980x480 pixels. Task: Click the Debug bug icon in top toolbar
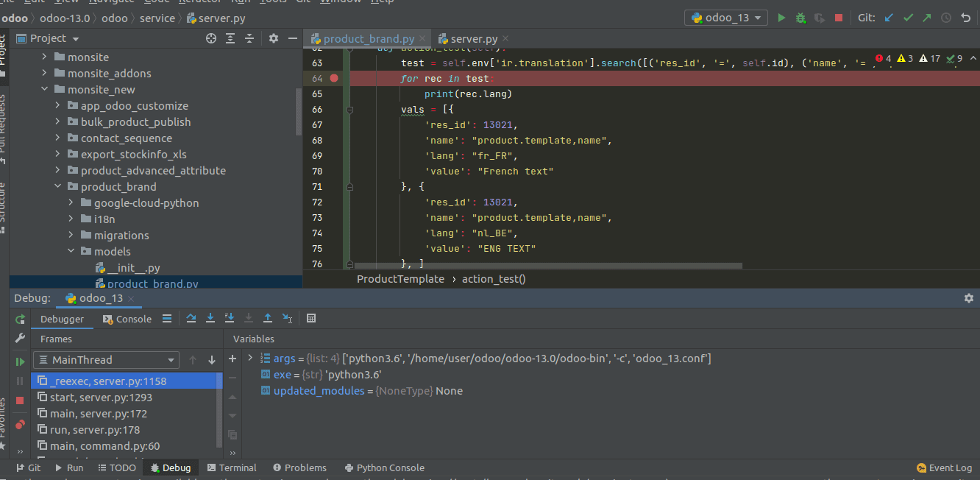[800, 18]
